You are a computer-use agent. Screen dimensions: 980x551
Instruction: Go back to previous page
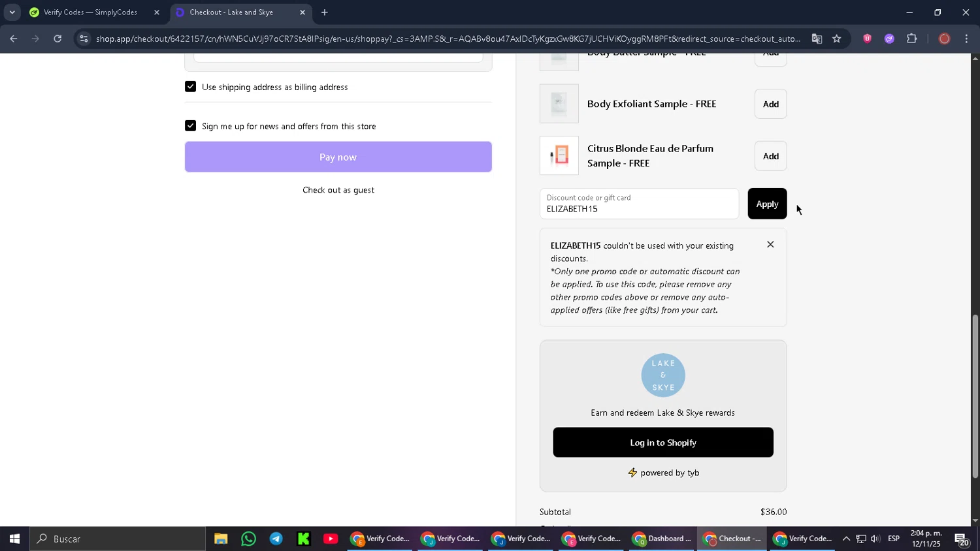(x=14, y=39)
